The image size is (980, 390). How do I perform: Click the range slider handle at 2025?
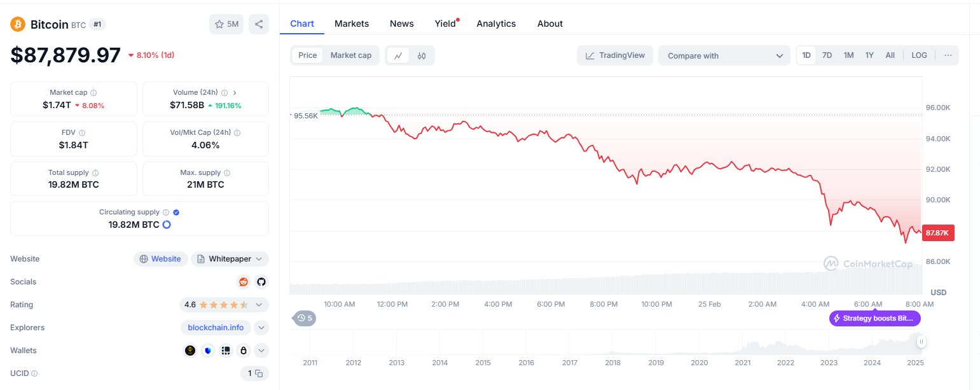pos(921,342)
